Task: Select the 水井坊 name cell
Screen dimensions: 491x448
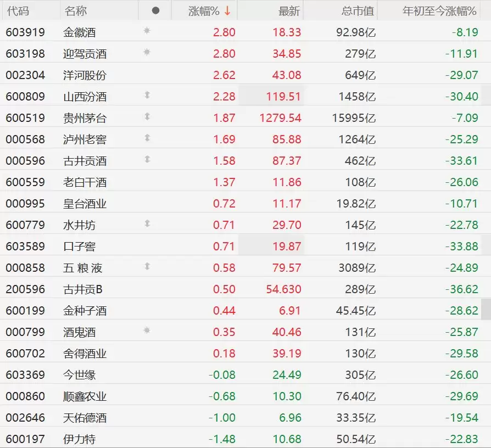Action: pyautogui.click(x=79, y=225)
